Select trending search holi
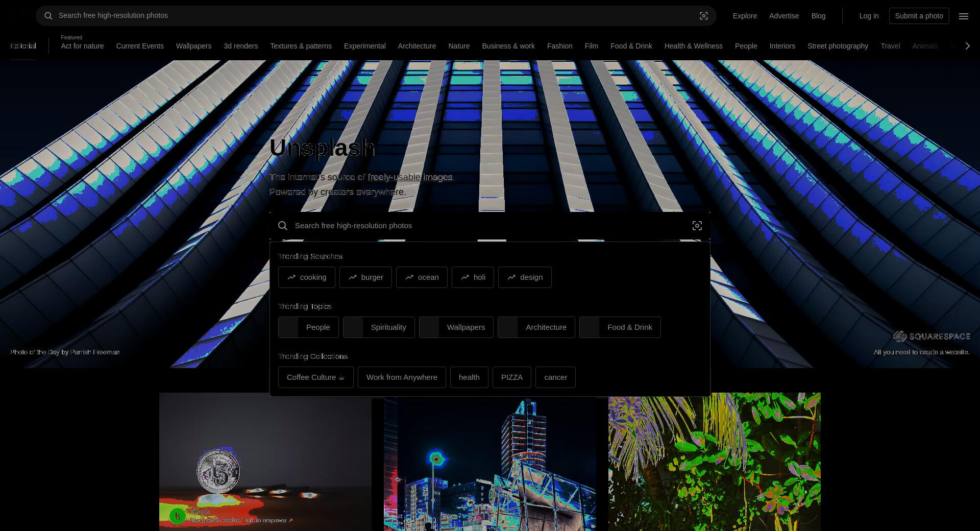 [x=473, y=277]
